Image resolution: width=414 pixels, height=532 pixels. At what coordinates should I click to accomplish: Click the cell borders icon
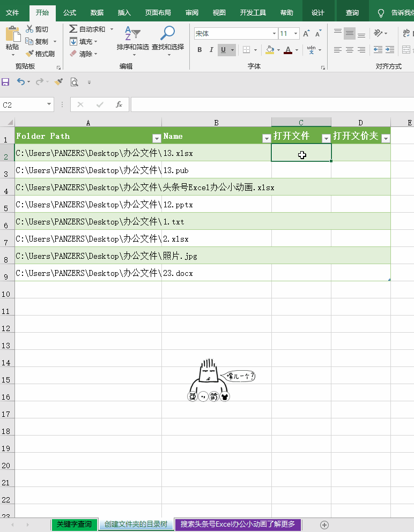[x=247, y=50]
